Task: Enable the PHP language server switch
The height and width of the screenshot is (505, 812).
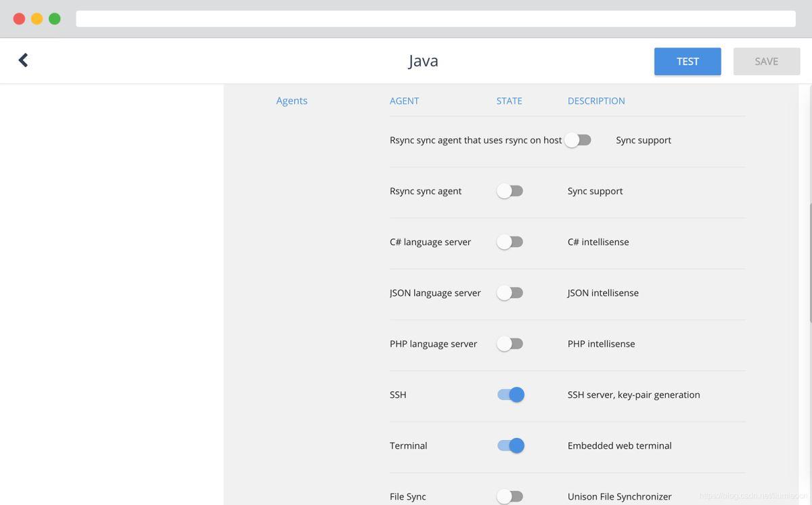Action: pos(510,344)
